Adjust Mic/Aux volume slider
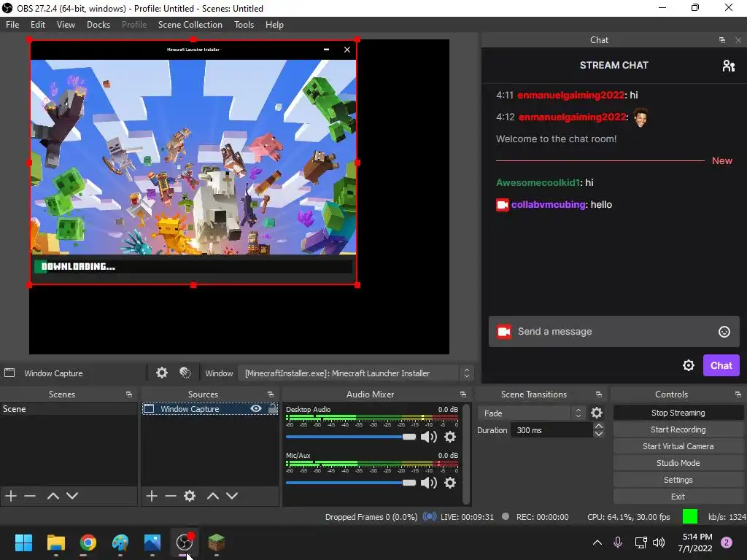The image size is (747, 560). pyautogui.click(x=351, y=483)
